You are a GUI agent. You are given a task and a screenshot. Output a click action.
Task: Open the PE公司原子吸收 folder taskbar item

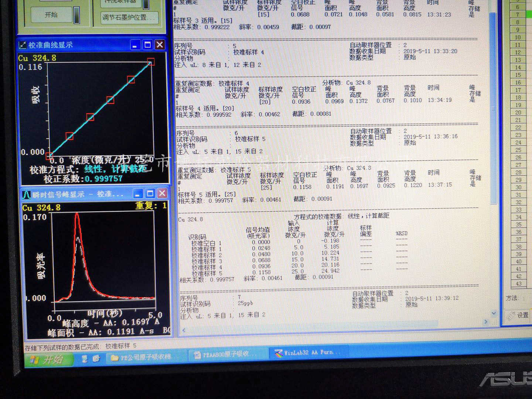click(145, 357)
